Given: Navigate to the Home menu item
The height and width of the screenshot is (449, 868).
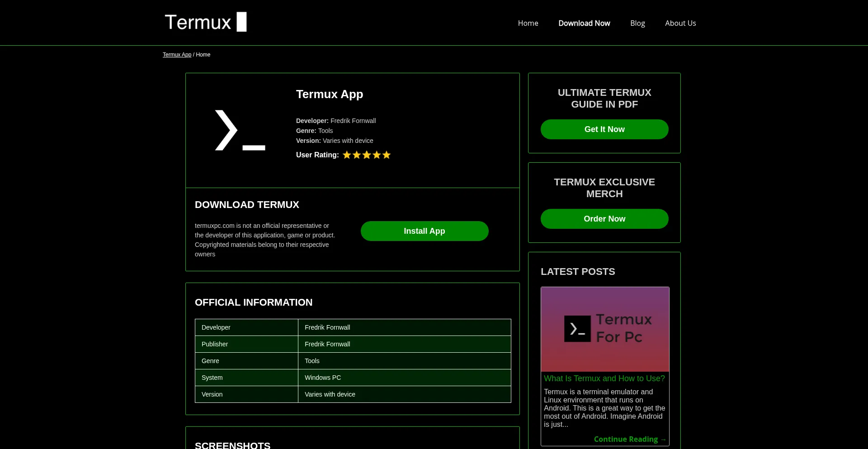Looking at the screenshot, I should click(528, 23).
